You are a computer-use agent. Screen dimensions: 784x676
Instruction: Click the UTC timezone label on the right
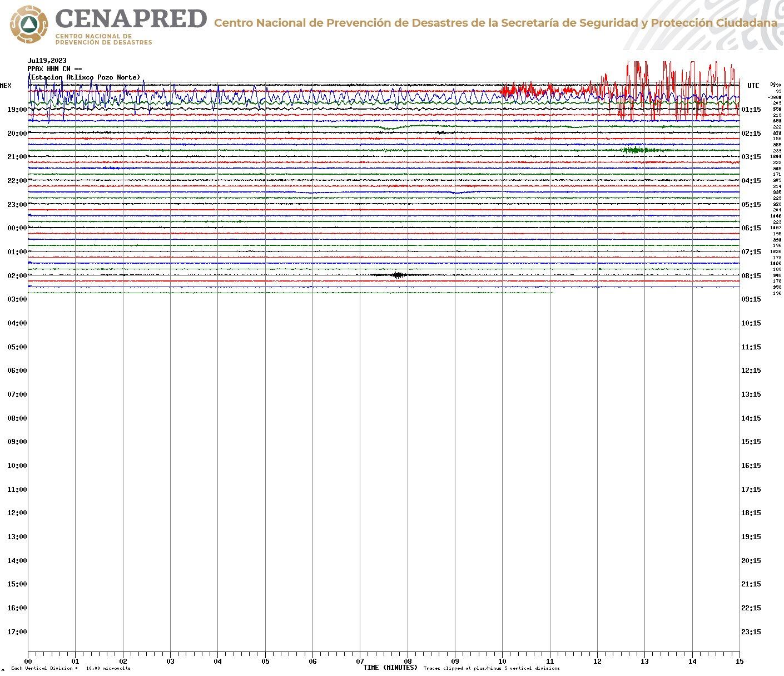tap(753, 86)
